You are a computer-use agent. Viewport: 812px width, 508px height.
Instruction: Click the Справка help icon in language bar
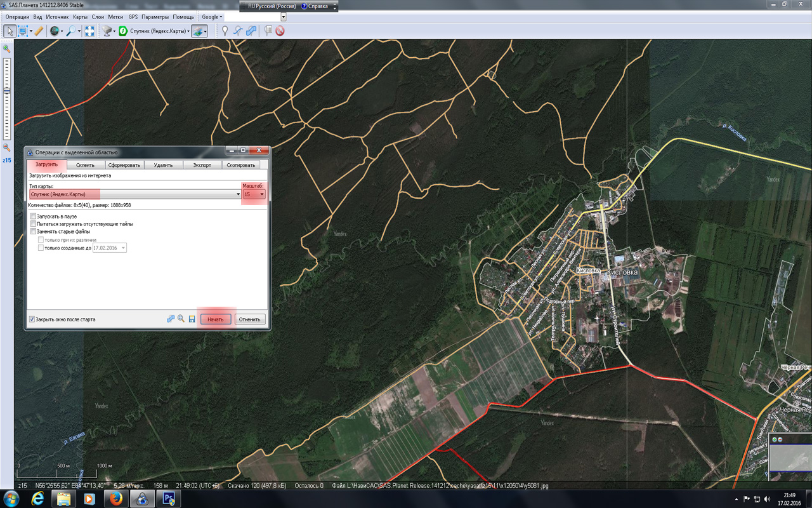pyautogui.click(x=304, y=6)
